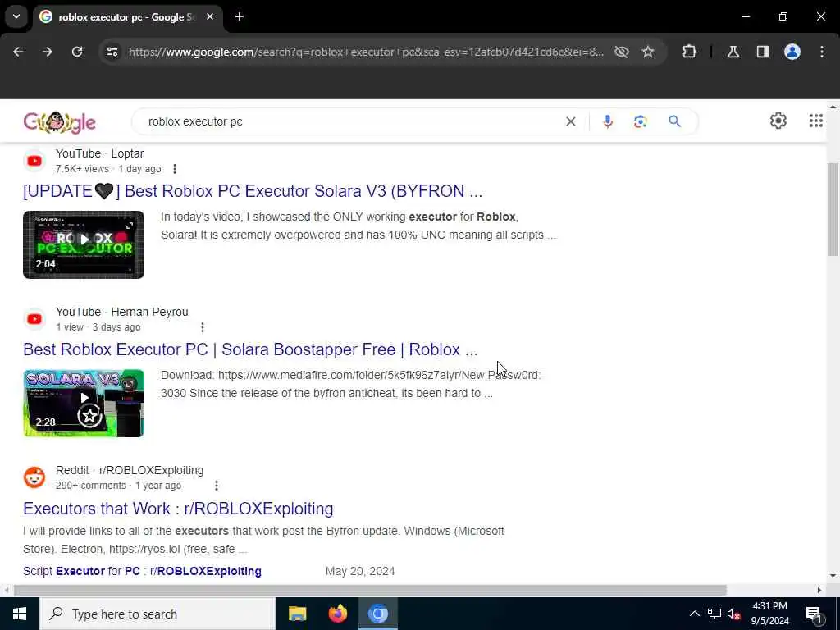Click the address bar URL
This screenshot has width=840, height=630.
[x=366, y=52]
